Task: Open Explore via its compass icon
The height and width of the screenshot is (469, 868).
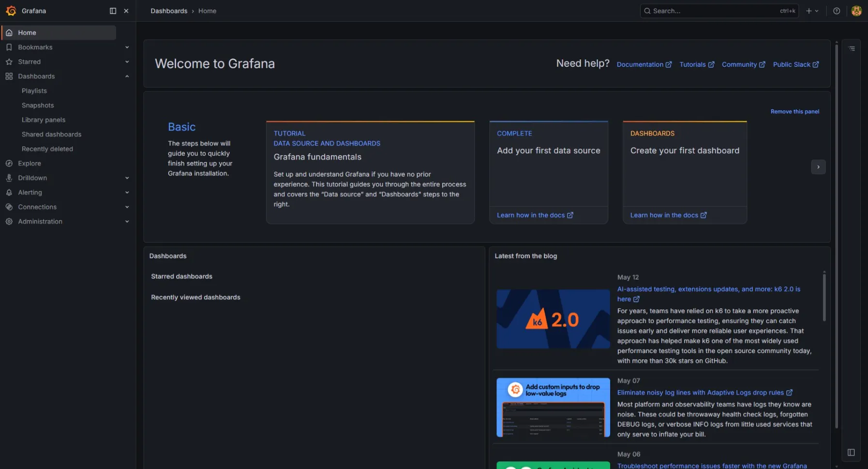Action: (9, 163)
